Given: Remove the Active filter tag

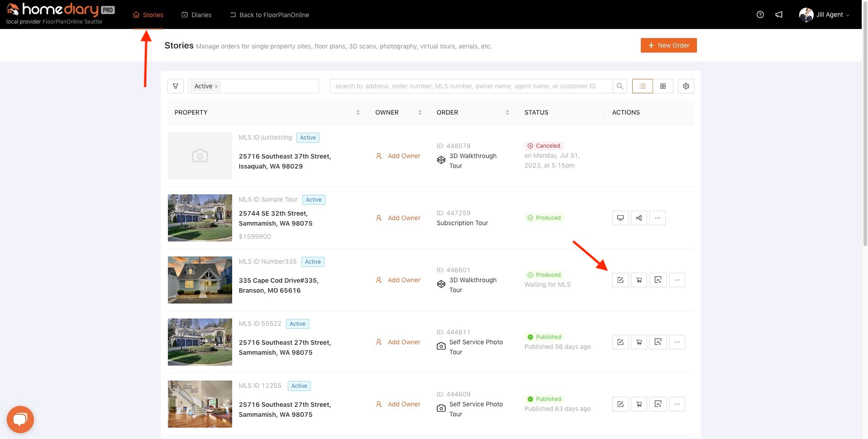Looking at the screenshot, I should click(x=216, y=87).
